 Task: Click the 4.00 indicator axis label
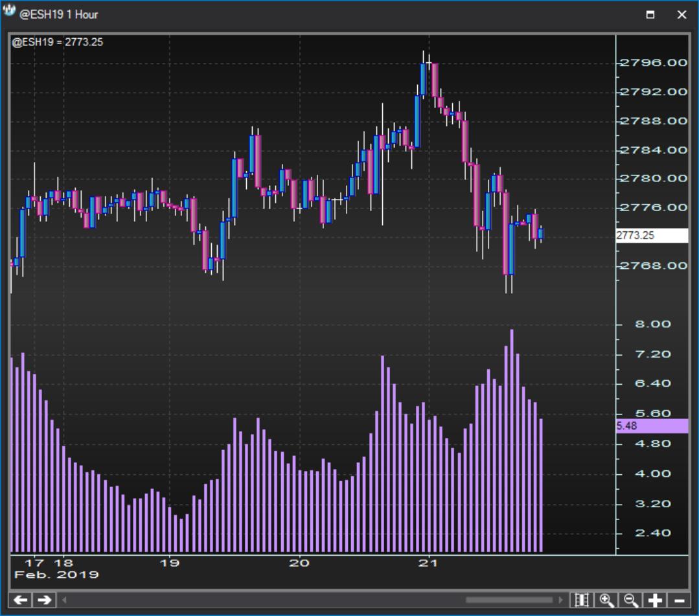pos(652,473)
